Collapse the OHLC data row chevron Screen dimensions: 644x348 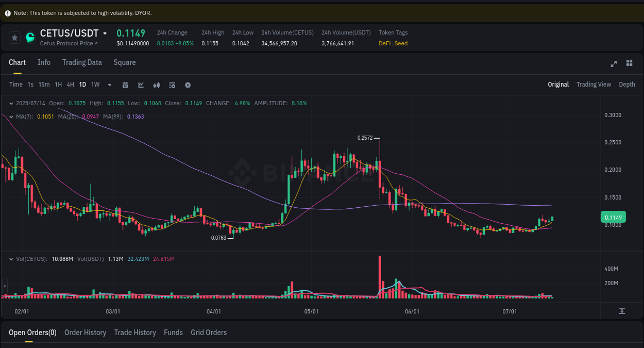[x=10, y=103]
